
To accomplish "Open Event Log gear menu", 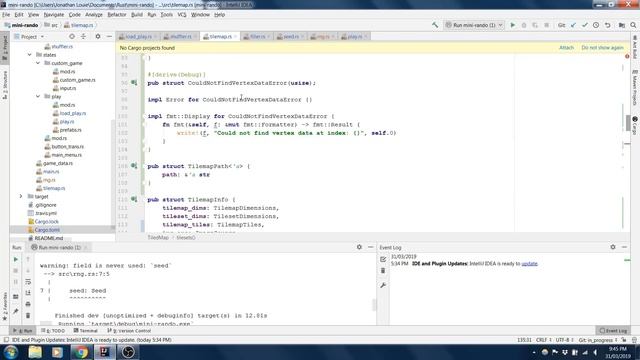I will click(x=613, y=247).
